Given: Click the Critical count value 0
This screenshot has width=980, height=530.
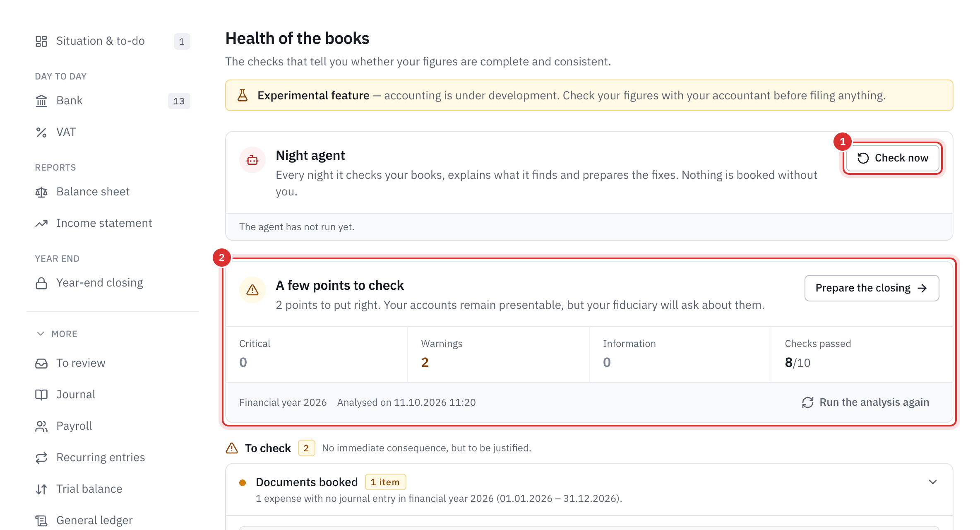Looking at the screenshot, I should tap(243, 362).
